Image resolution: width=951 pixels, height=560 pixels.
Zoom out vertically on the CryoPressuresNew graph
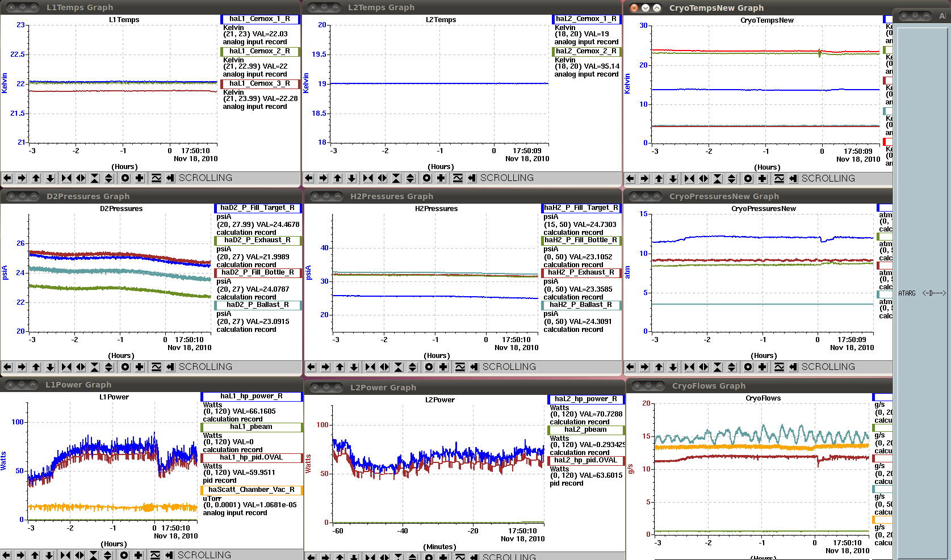pos(732,367)
